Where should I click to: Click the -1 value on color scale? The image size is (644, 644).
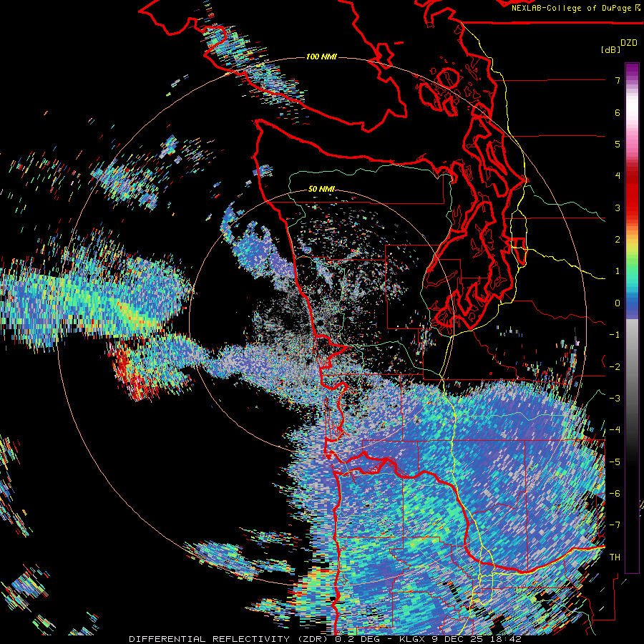click(615, 335)
